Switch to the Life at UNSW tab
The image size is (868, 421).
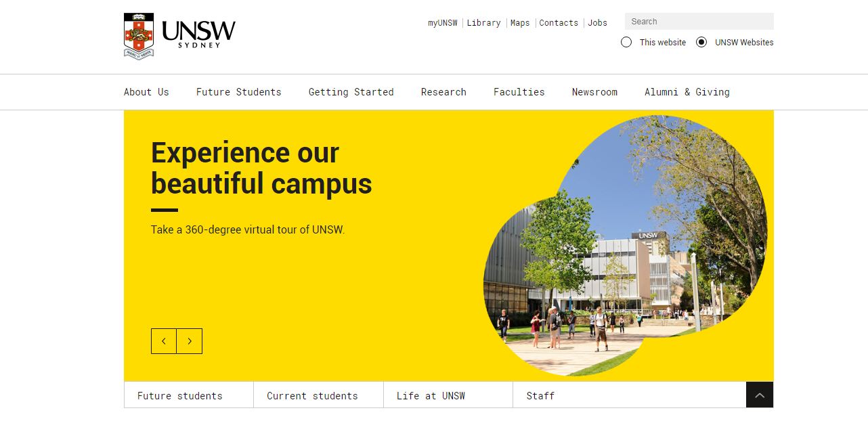(448, 395)
